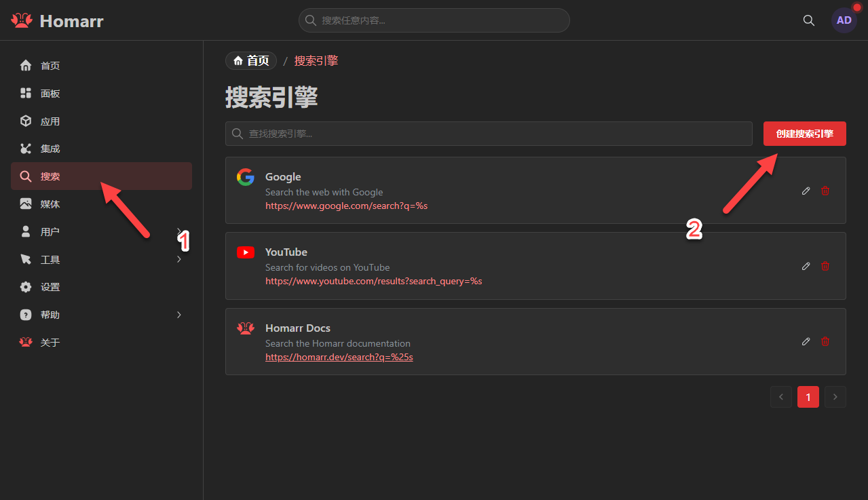The height and width of the screenshot is (500, 868).
Task: Click the Homarr logo in the header
Action: [x=57, y=20]
